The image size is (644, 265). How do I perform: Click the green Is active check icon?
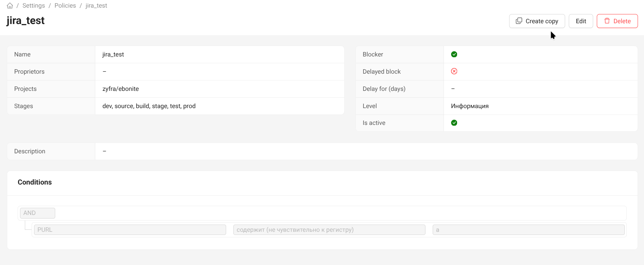[454, 123]
